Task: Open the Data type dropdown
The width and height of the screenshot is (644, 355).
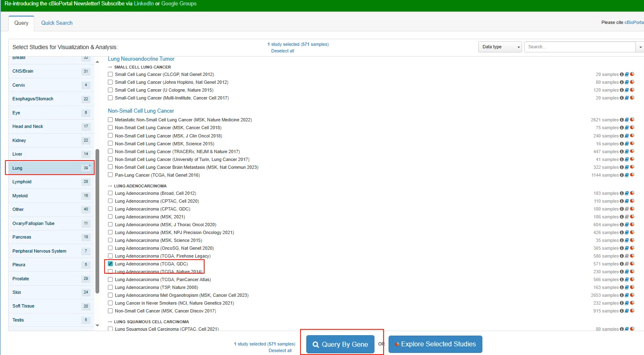Action: [500, 47]
